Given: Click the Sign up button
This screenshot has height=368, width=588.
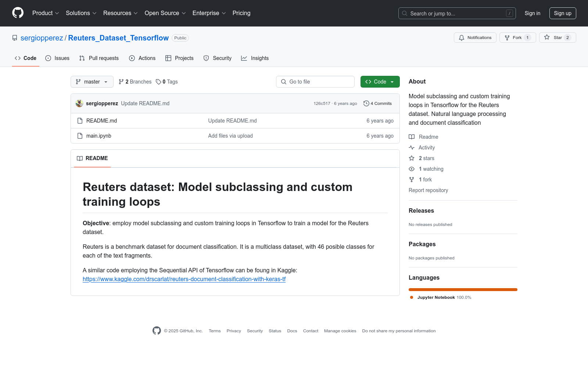Looking at the screenshot, I should click(563, 13).
